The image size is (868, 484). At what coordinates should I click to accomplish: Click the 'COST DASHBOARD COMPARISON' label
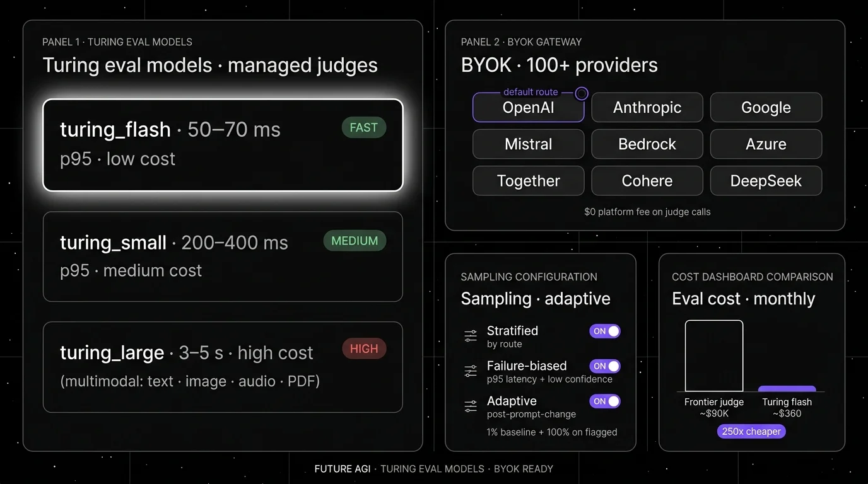(x=753, y=277)
